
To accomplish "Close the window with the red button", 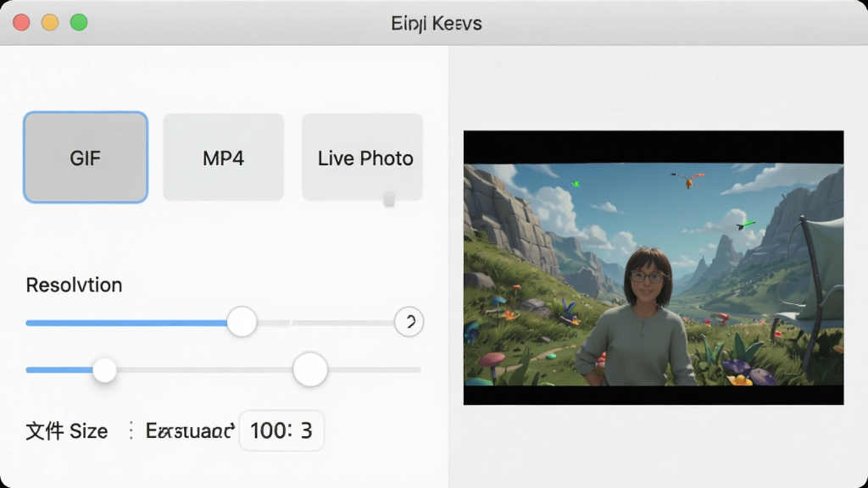I will [x=21, y=23].
